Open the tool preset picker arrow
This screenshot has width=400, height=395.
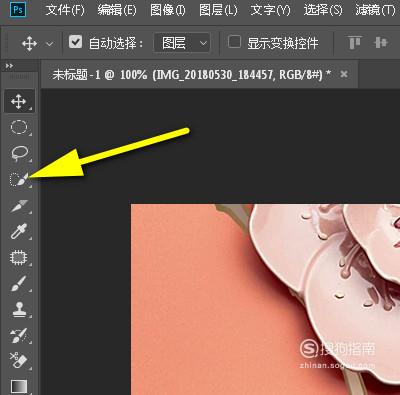pos(49,44)
